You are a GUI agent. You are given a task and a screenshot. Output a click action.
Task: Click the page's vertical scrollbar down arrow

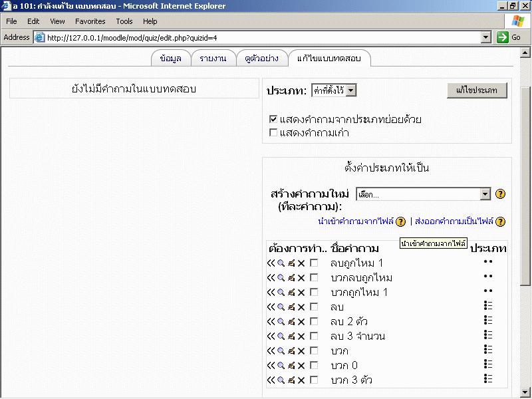point(526,392)
